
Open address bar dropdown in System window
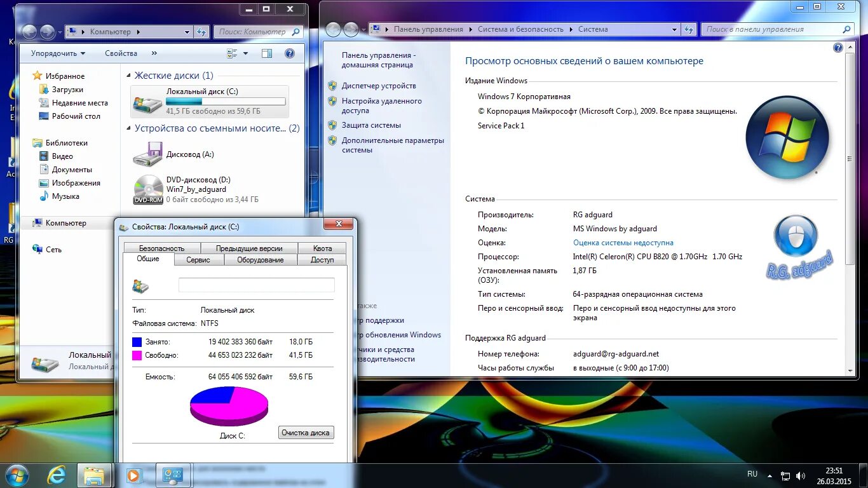pos(674,29)
